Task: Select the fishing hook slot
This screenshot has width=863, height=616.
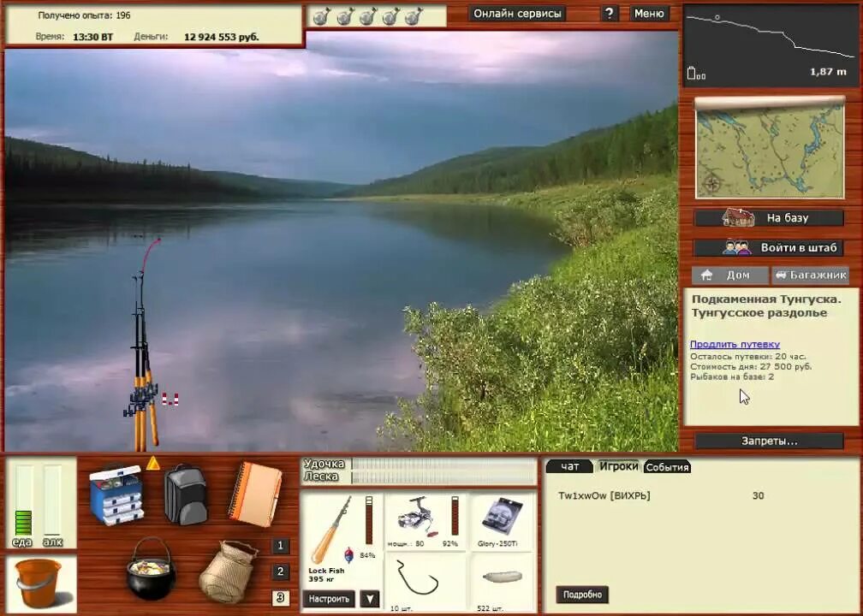Action: (425, 583)
